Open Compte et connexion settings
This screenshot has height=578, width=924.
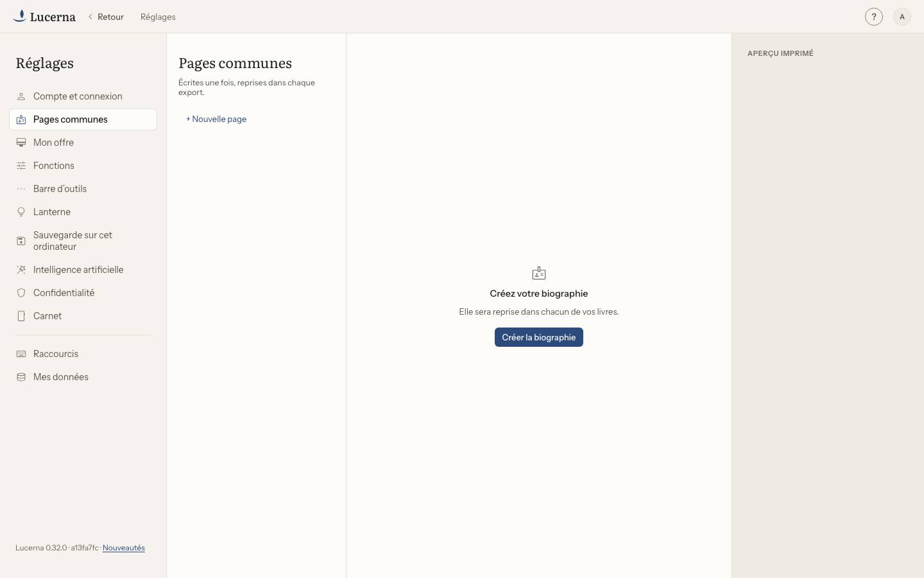pos(83,96)
